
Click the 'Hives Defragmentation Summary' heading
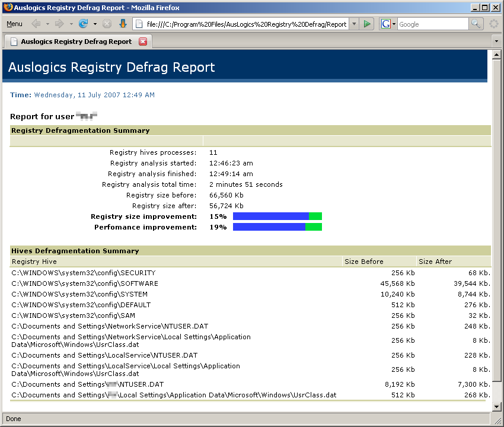[x=75, y=251]
